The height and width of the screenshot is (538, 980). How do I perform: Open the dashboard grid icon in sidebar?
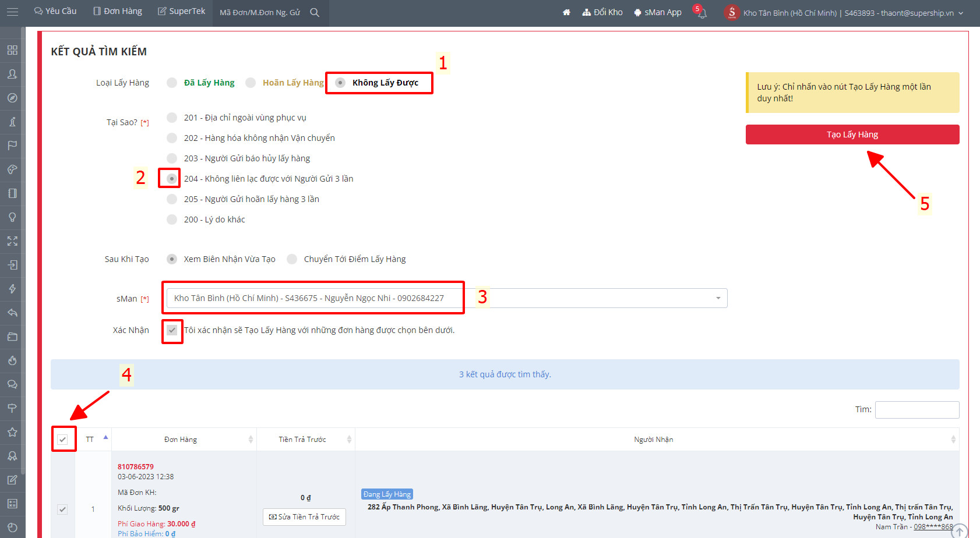coord(12,50)
